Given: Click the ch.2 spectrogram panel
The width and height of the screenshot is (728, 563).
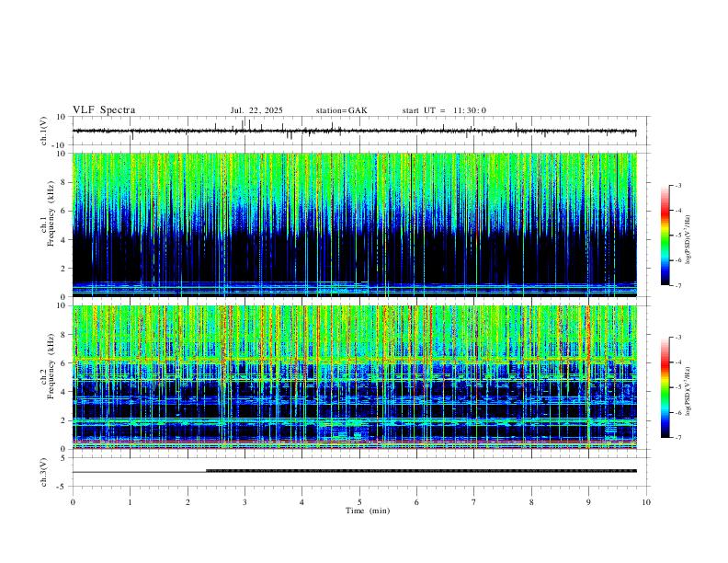Looking at the screenshot, I should (355, 377).
